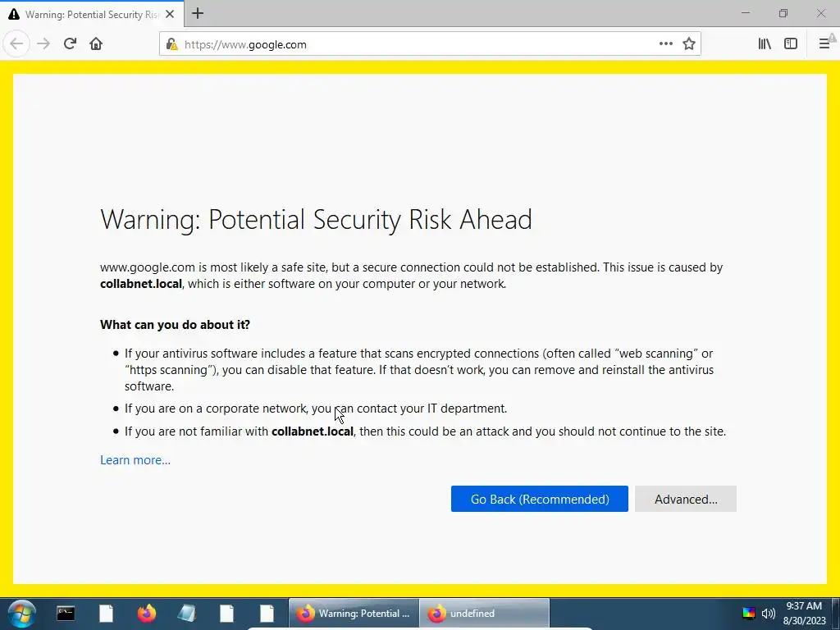840x630 pixels.
Task: Expand the Advanced... options
Action: coord(686,499)
